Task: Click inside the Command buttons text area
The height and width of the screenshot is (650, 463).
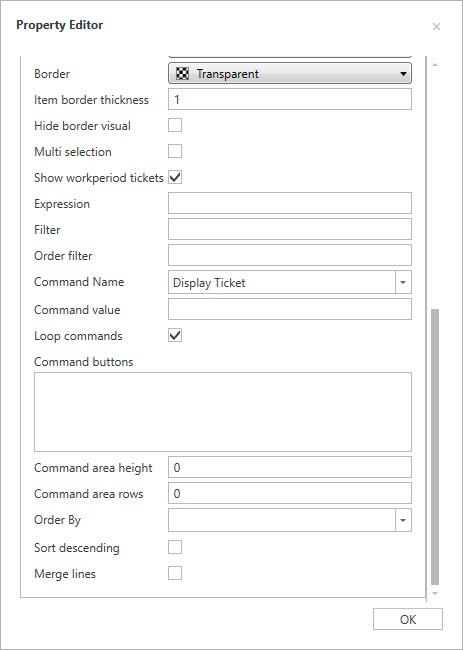Action: coord(223,412)
